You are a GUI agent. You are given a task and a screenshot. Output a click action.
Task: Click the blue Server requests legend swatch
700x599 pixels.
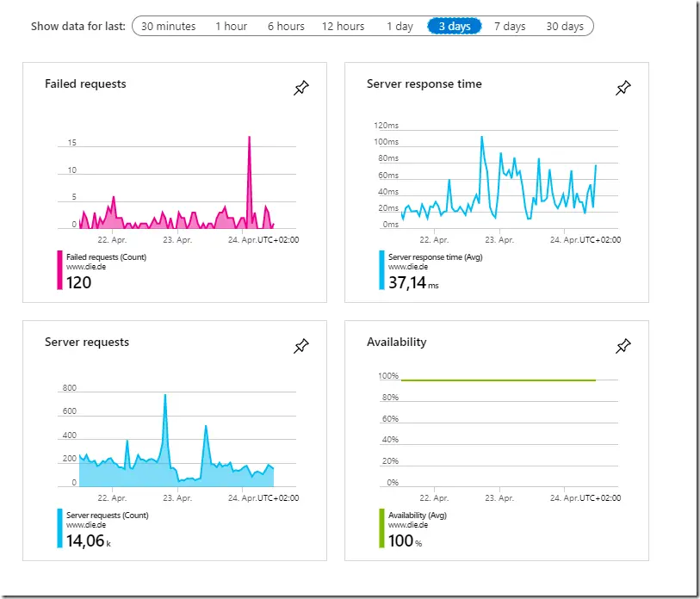[59, 528]
